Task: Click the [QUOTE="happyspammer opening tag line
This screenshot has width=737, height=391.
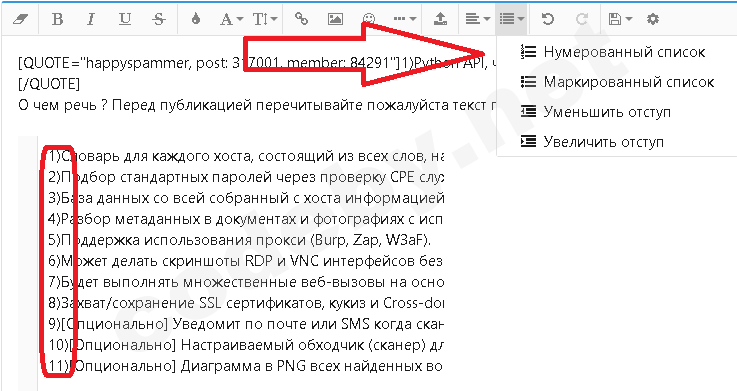Action: point(256,63)
